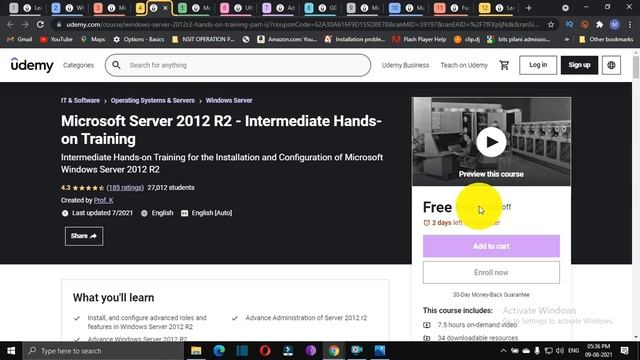Switch to browser tab numbered 6

tap(236, 8)
